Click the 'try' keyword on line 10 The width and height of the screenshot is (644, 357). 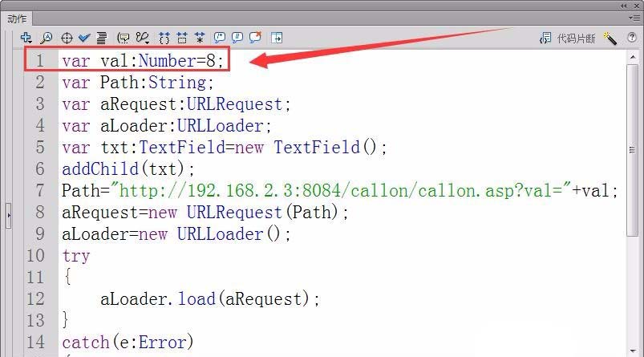pos(76,257)
